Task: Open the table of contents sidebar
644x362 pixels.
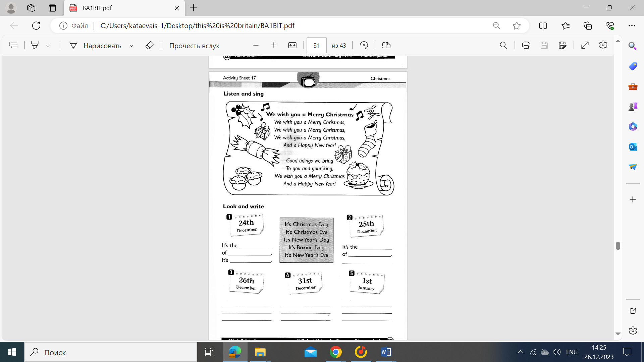Action: (13, 45)
